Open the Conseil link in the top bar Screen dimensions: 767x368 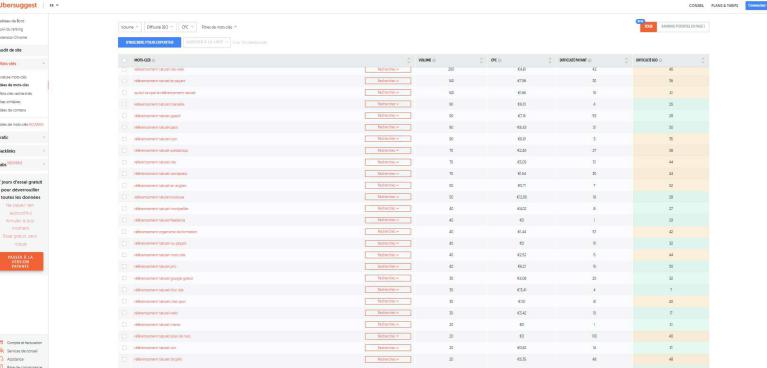696,5
